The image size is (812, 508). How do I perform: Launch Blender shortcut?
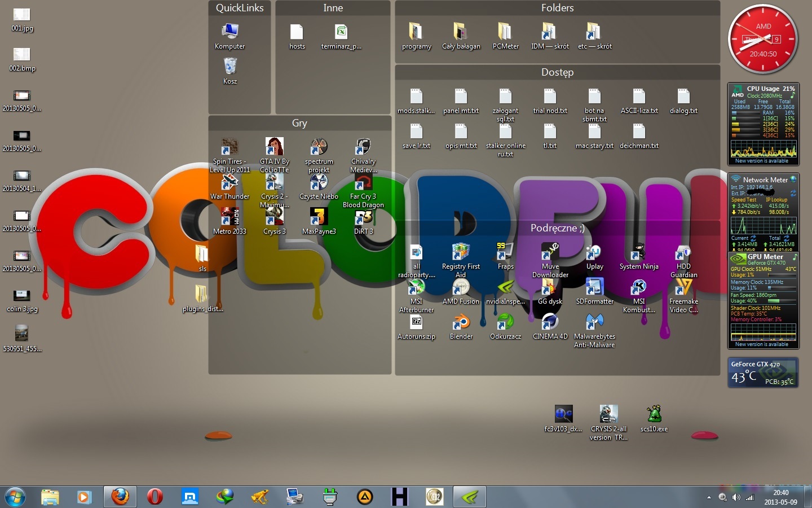(x=461, y=327)
